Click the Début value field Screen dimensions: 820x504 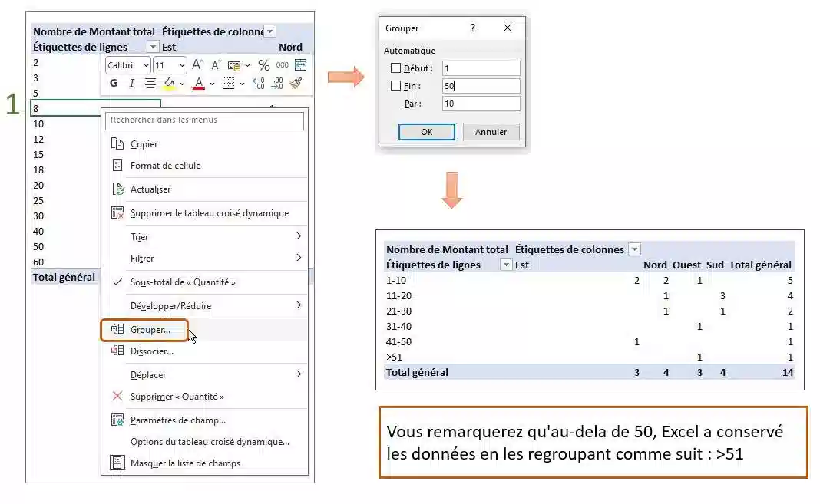481,68
